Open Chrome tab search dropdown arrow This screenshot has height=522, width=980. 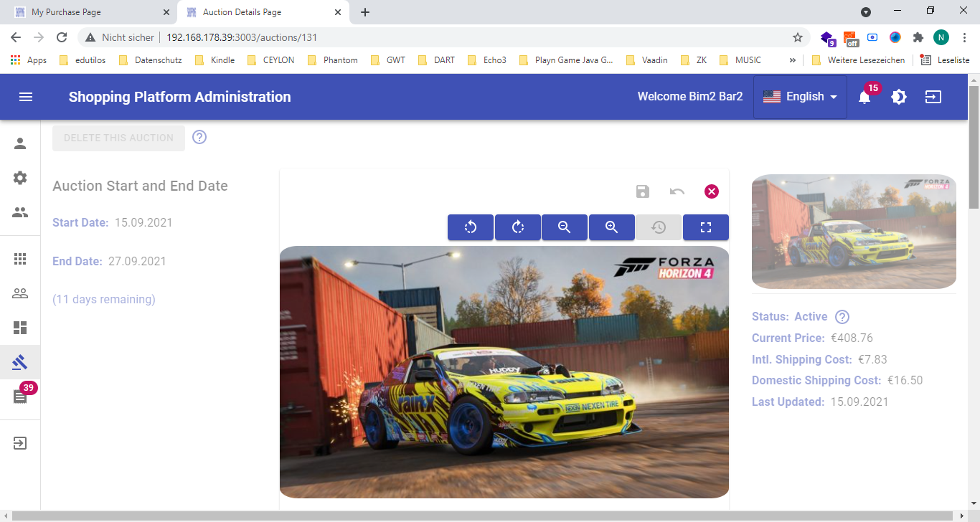pos(866,11)
